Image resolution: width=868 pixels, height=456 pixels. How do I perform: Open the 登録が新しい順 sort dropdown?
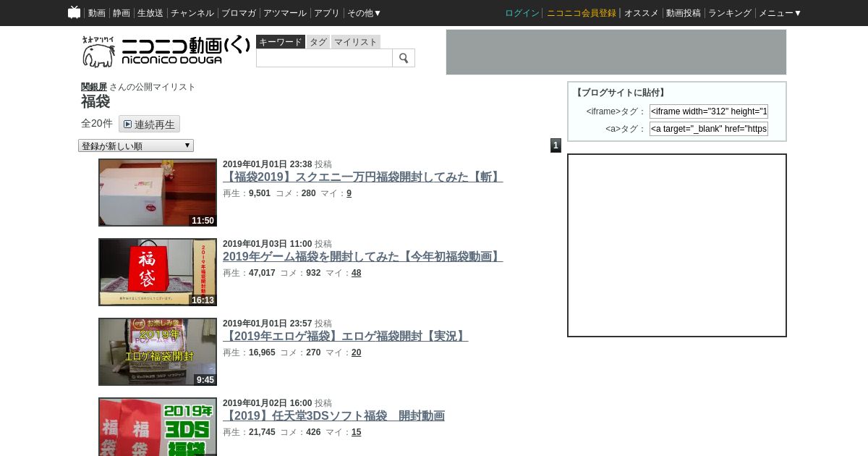pos(136,145)
